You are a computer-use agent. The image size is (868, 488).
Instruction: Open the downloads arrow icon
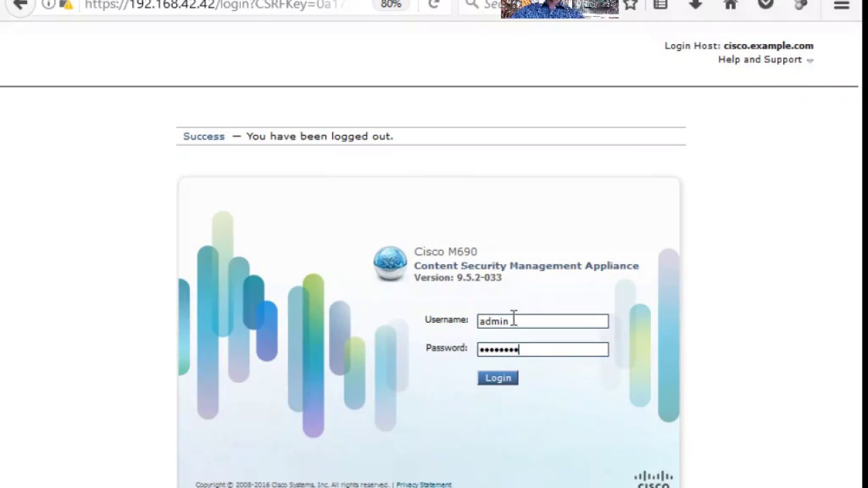695,5
